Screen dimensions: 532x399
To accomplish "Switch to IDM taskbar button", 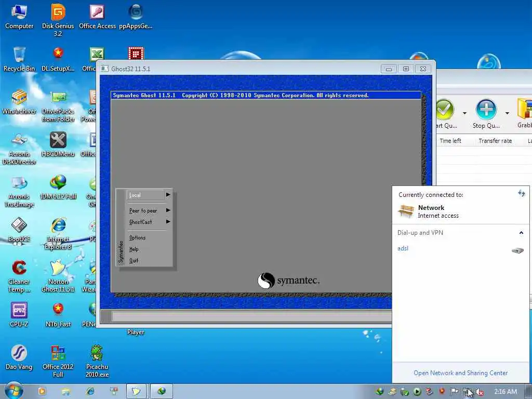I will click(x=162, y=391).
